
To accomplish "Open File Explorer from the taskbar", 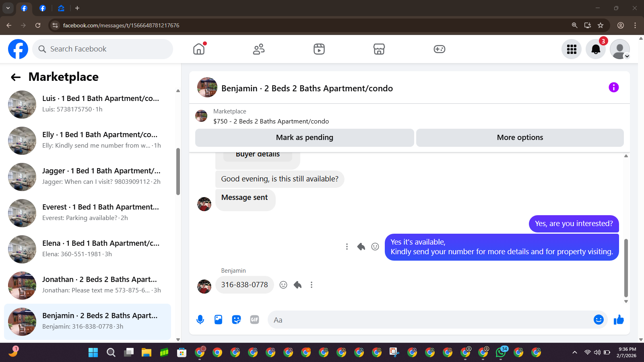I will pos(146,353).
